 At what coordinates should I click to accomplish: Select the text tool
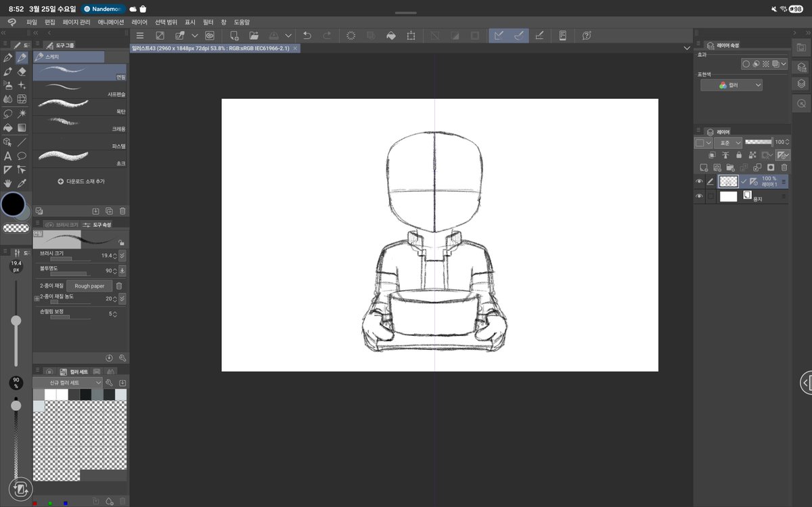[8, 156]
